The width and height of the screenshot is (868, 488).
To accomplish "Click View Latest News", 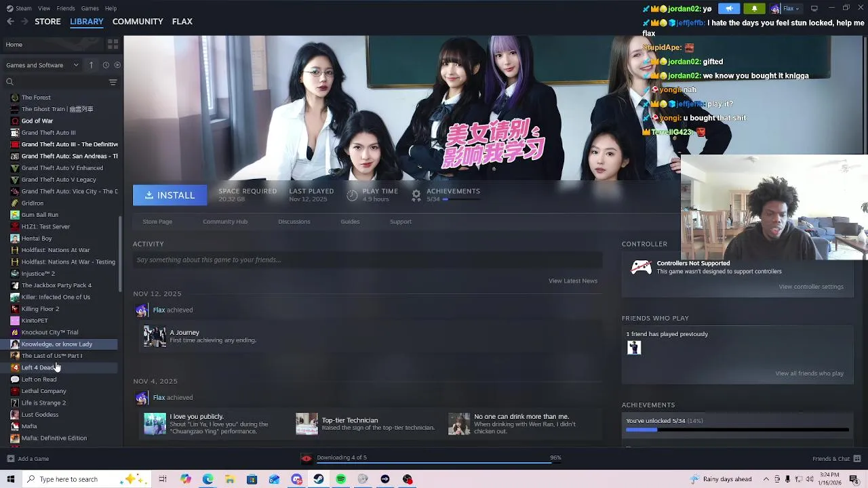I will (573, 281).
